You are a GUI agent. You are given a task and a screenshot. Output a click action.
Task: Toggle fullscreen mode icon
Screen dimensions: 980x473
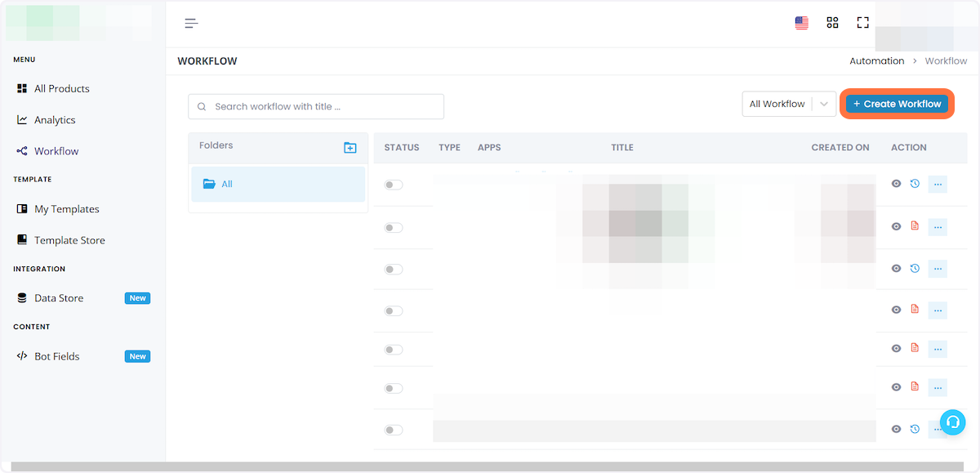click(x=862, y=23)
